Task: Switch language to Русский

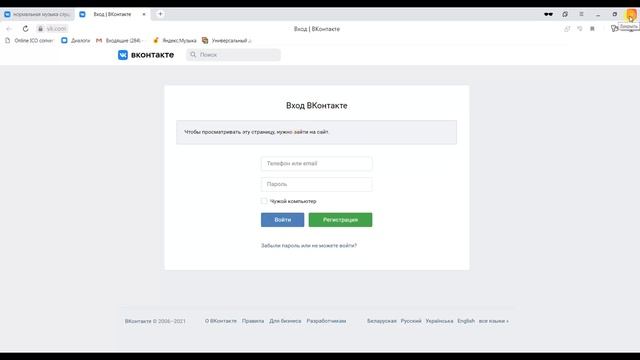Action: tap(411, 321)
